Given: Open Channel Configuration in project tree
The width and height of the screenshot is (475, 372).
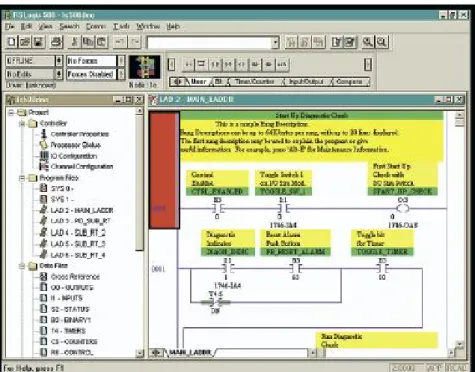Looking at the screenshot, I should pyautogui.click(x=82, y=166).
